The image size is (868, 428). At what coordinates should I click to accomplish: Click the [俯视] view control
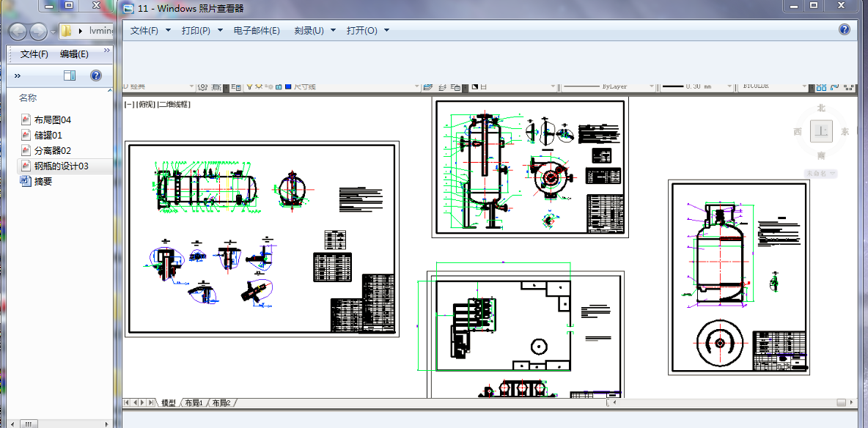[x=146, y=103]
